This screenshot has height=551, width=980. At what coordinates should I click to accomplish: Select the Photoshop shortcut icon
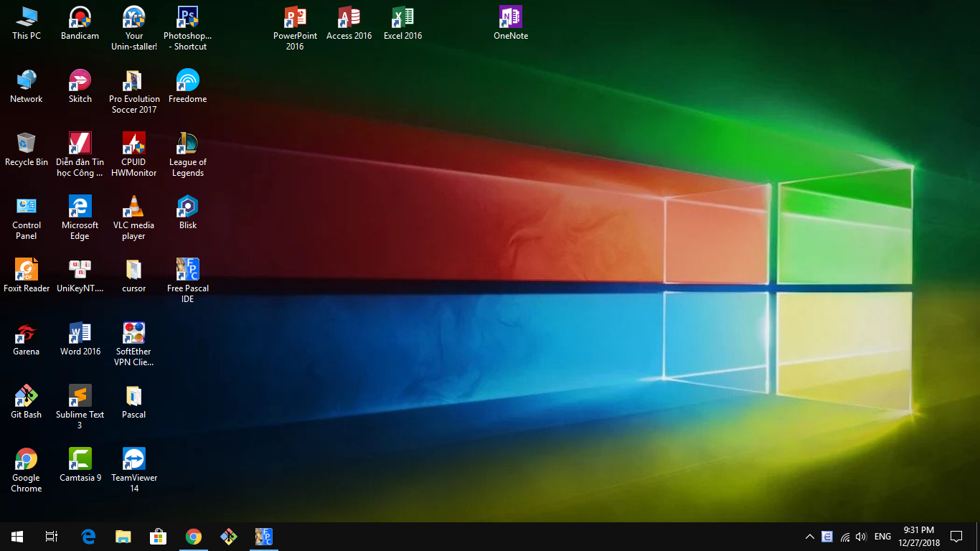187,29
